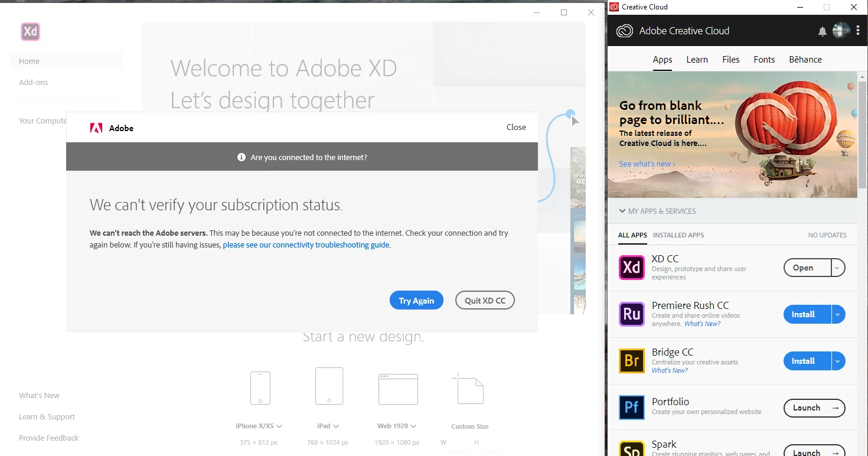Install Premiere Rush CC
The image size is (868, 456).
[807, 314]
